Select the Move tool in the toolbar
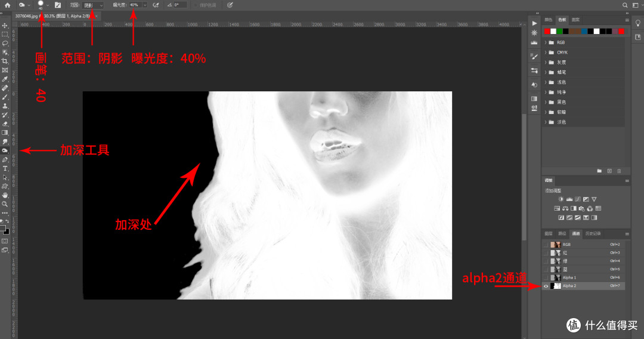 (x=5, y=26)
